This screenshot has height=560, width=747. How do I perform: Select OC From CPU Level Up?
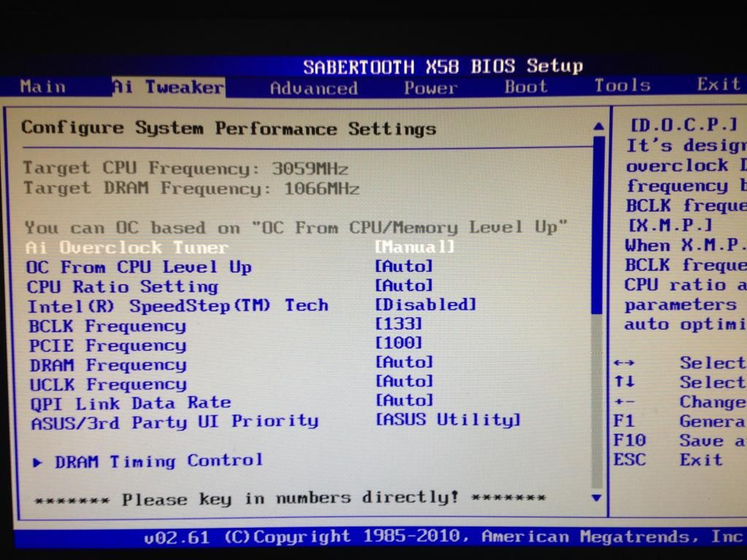[139, 267]
